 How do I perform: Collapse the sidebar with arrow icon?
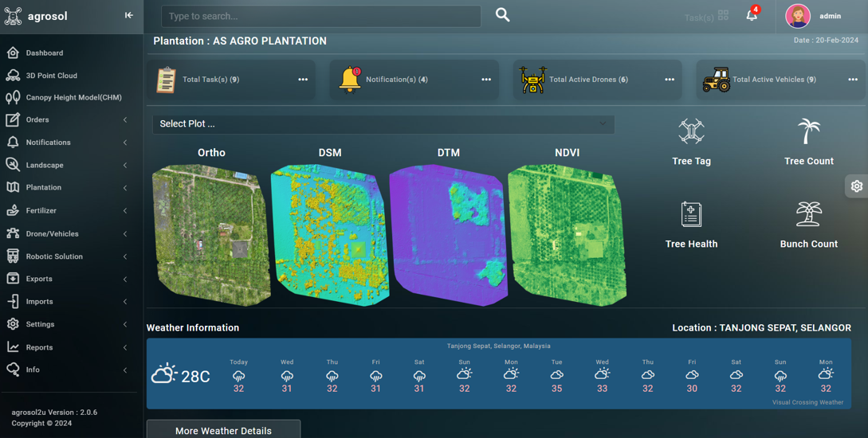(128, 15)
